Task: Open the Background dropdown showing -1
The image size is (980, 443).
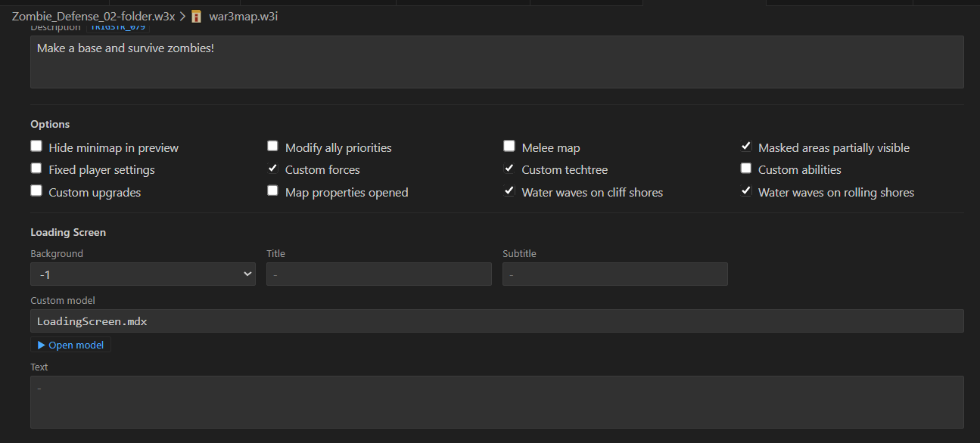Action: tap(143, 274)
